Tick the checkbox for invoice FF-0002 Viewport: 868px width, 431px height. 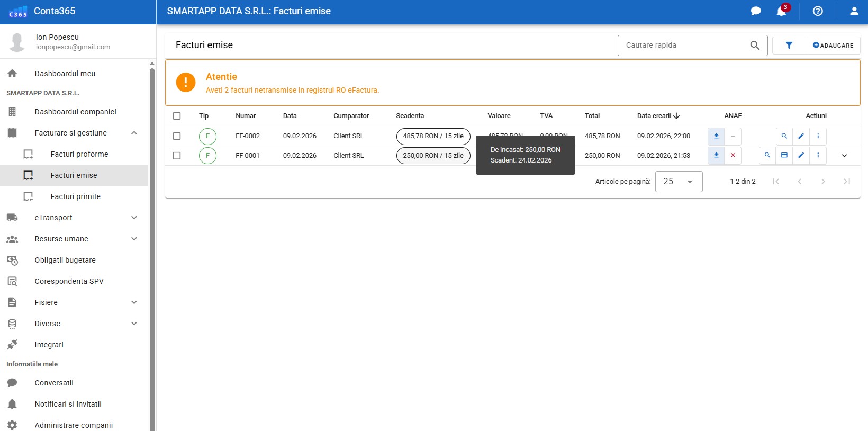(x=177, y=136)
